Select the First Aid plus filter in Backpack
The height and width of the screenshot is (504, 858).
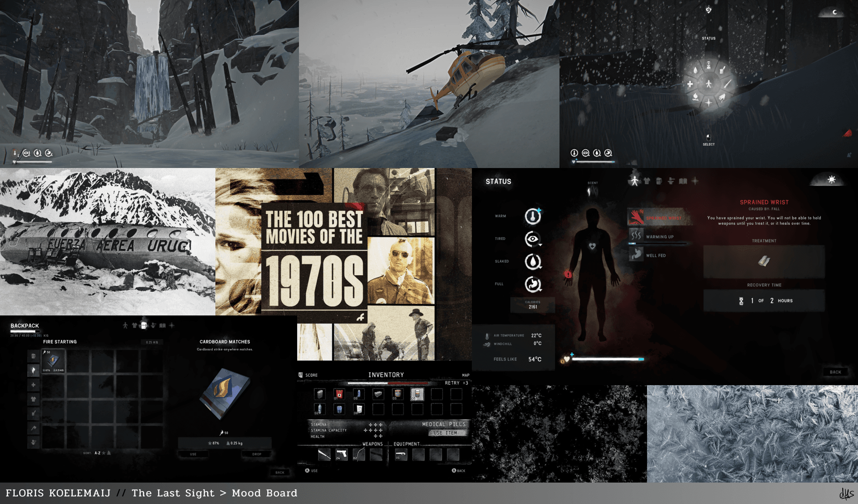point(33,385)
